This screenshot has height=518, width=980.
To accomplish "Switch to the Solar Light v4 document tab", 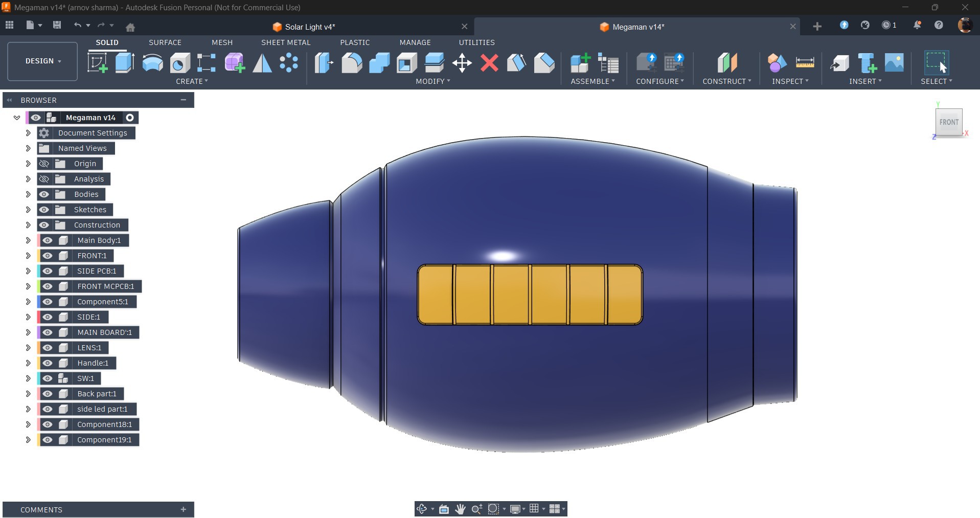I will [x=310, y=27].
